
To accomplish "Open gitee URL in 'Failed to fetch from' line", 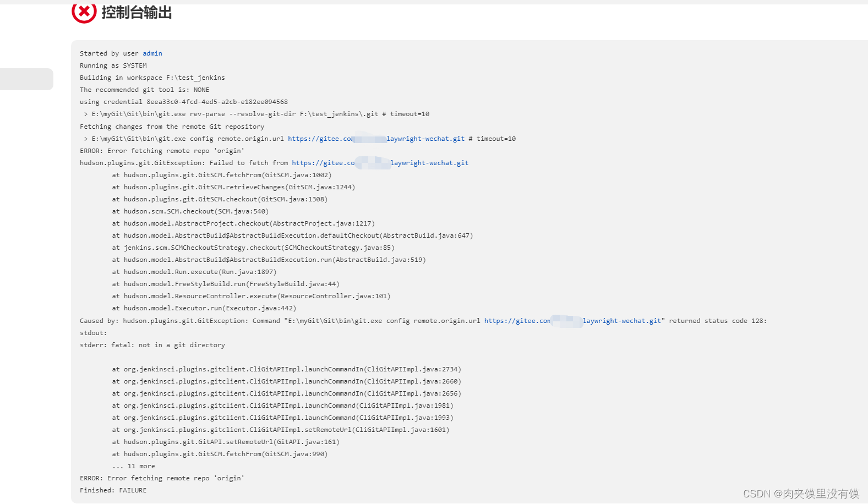I will click(380, 163).
